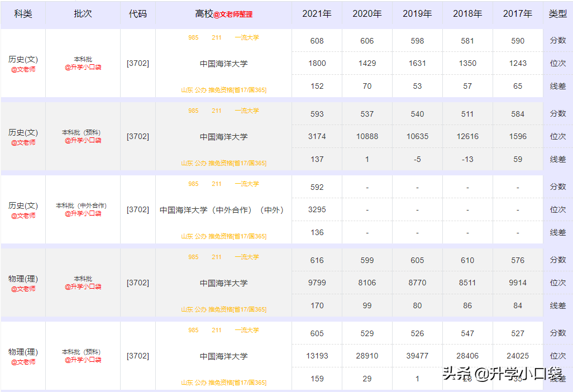Click the rank value 8511
The width and height of the screenshot is (573, 392).
click(467, 283)
